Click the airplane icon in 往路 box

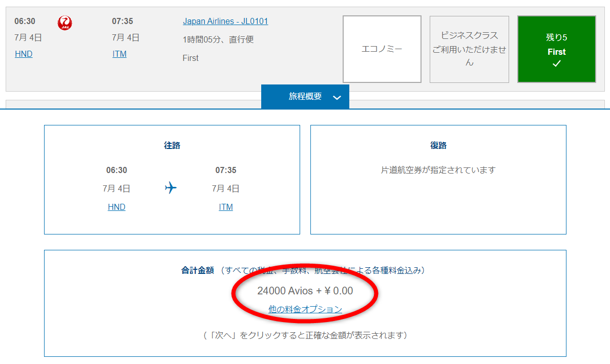(x=171, y=188)
